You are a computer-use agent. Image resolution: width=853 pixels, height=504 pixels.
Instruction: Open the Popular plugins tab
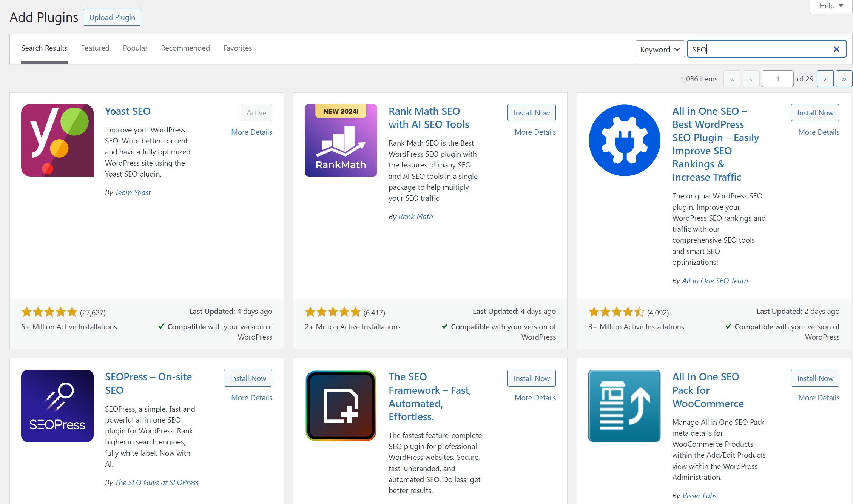(x=135, y=48)
